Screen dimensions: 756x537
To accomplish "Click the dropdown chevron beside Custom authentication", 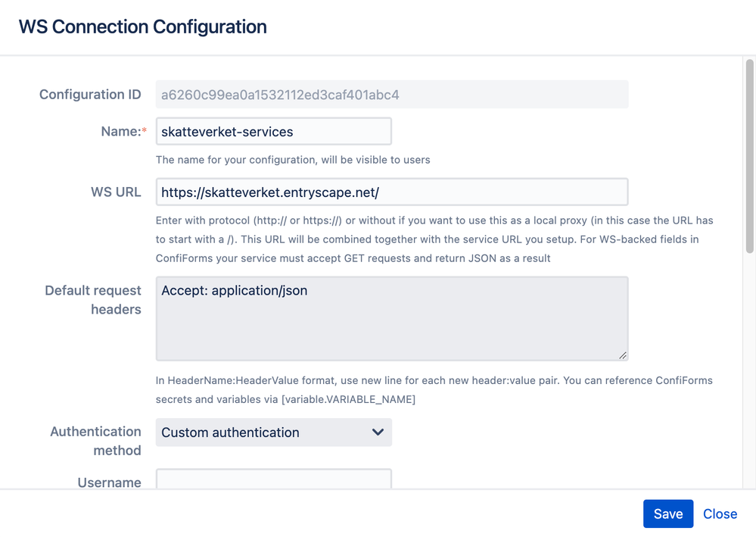I will 377,432.
